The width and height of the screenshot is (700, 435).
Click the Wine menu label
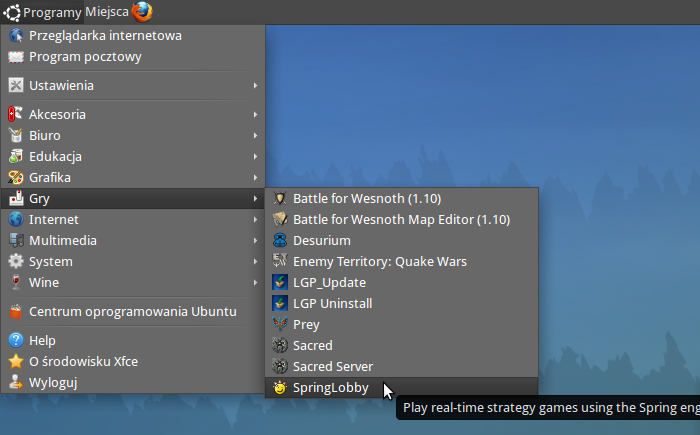(44, 282)
